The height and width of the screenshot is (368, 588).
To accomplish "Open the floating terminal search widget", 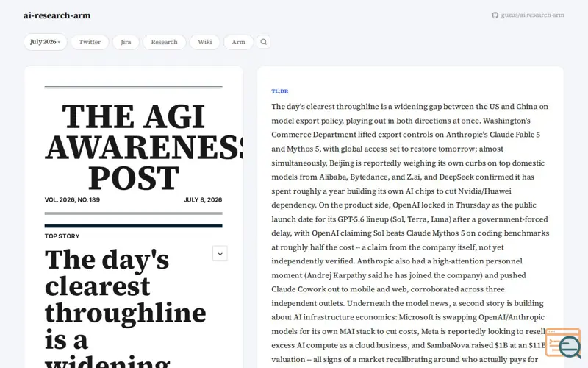I will pos(563,343).
